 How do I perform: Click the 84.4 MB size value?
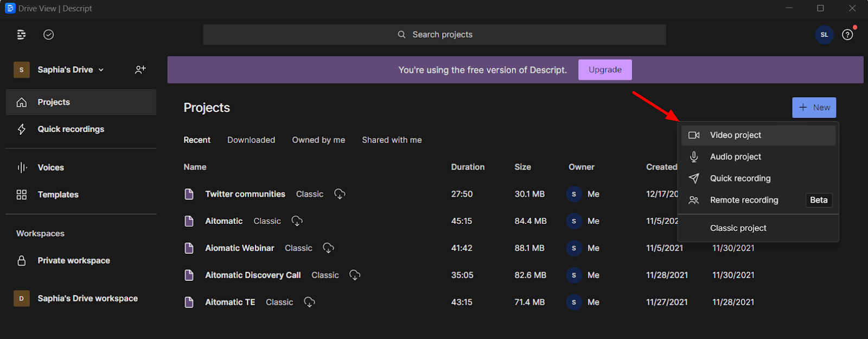[x=531, y=221]
